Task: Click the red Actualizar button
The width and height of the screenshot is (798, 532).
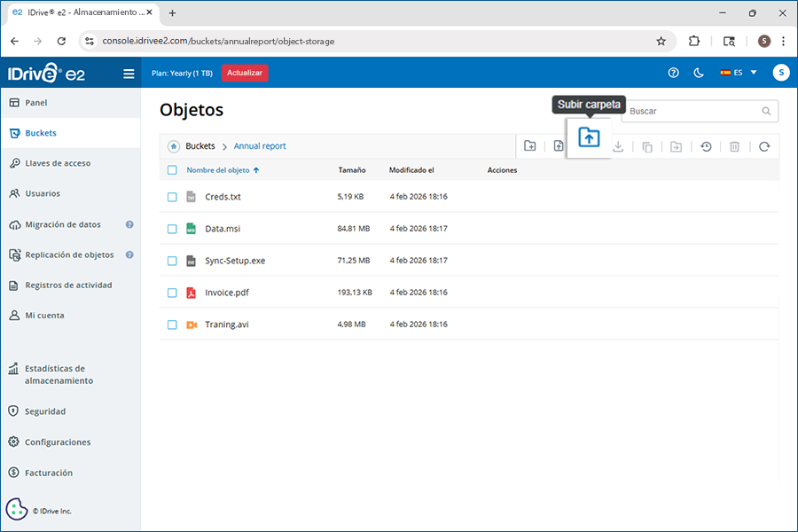Action: pos(245,73)
